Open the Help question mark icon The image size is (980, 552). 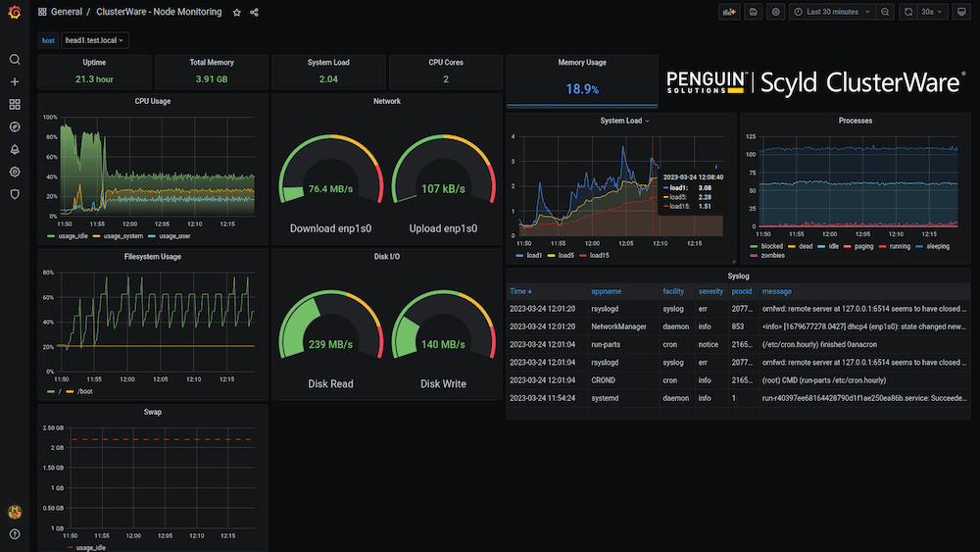point(15,534)
